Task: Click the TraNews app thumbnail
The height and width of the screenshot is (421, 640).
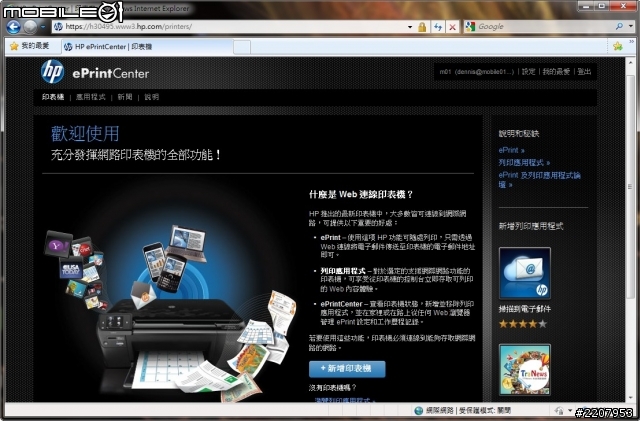Action: (524, 370)
